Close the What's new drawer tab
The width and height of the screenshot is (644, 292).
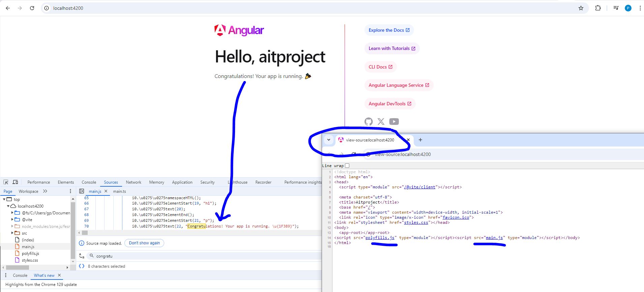coord(59,275)
